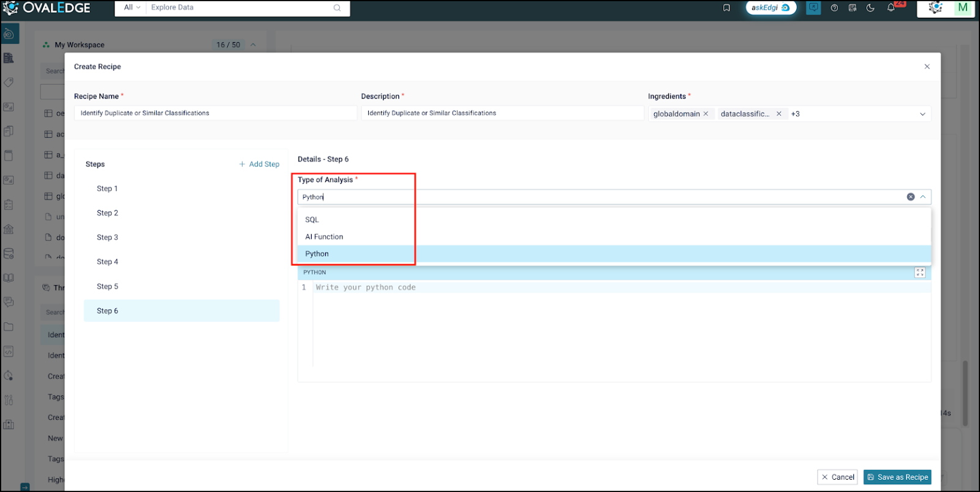980x492 pixels.
Task: Click Add Step link
Action: pyautogui.click(x=260, y=164)
